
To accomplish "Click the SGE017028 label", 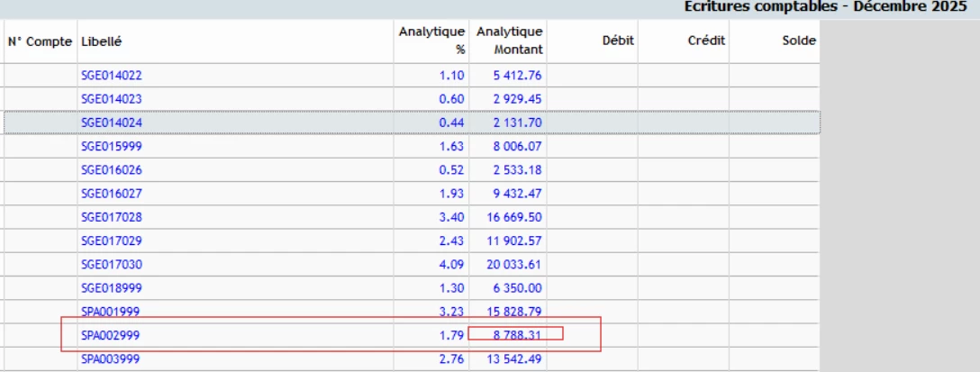I will coord(112,217).
